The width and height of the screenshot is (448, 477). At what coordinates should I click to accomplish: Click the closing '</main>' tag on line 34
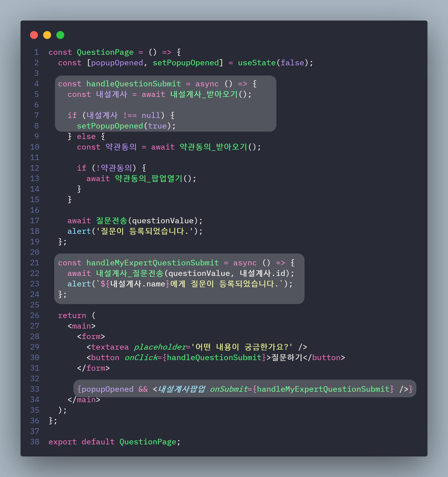coord(84,400)
